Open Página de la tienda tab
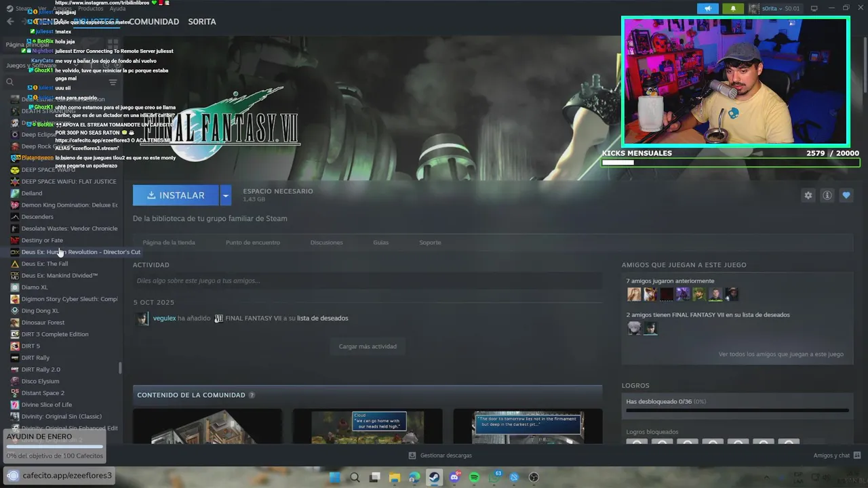 pyautogui.click(x=169, y=243)
